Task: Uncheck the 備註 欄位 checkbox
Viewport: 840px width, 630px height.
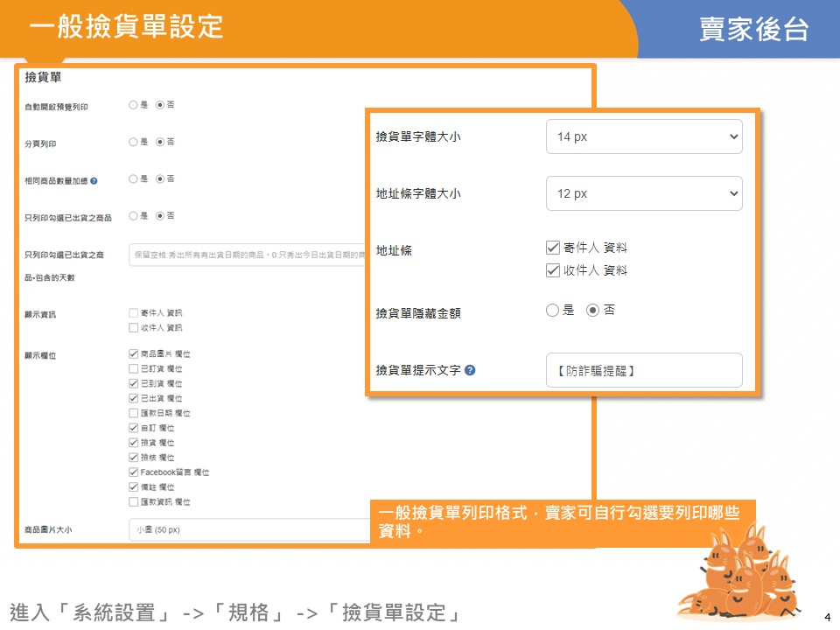Action: 133,487
